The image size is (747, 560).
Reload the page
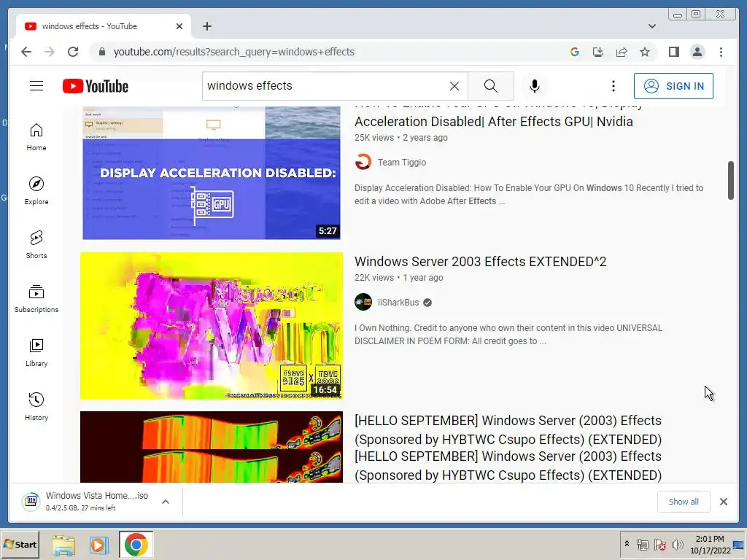tap(73, 52)
